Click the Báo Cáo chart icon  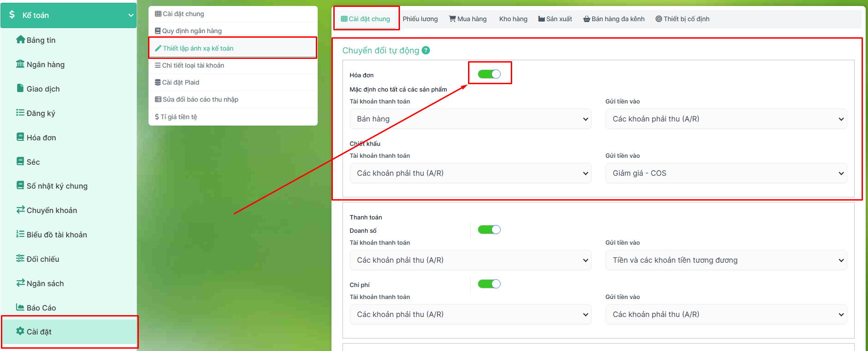(x=20, y=307)
